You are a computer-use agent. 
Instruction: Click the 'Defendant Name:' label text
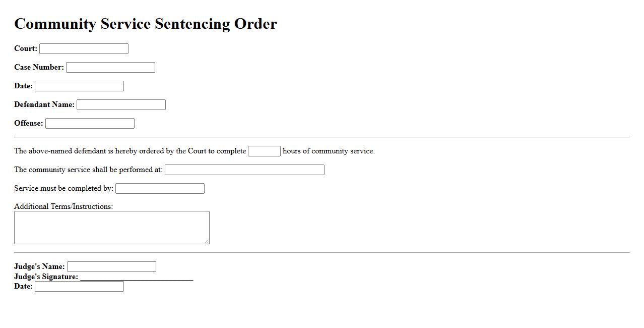(44, 105)
